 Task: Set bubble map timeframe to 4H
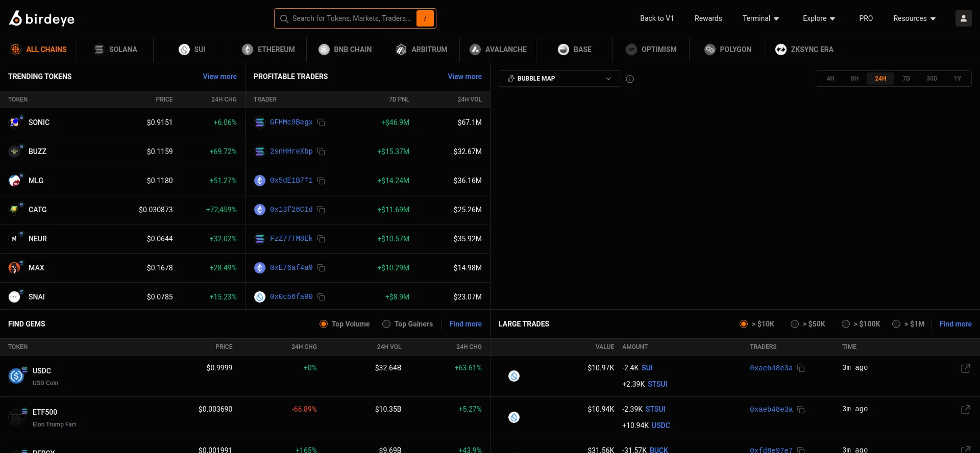pos(830,79)
